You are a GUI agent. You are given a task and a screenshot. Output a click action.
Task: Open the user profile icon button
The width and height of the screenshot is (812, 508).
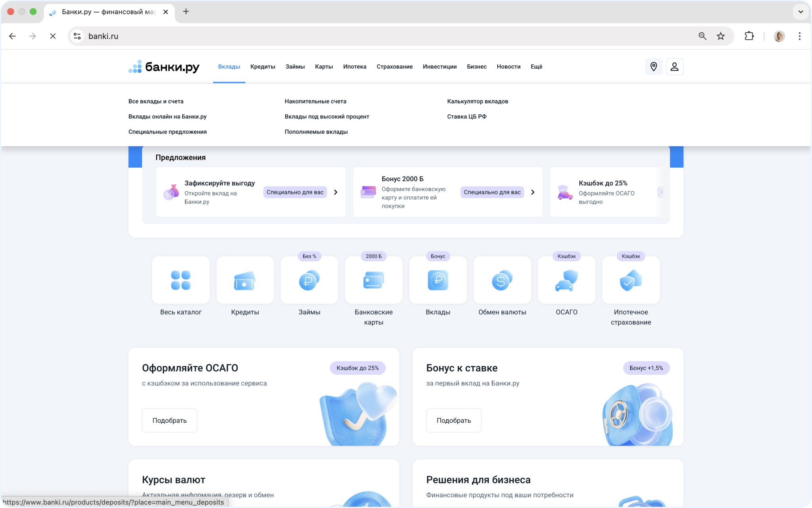coord(674,67)
